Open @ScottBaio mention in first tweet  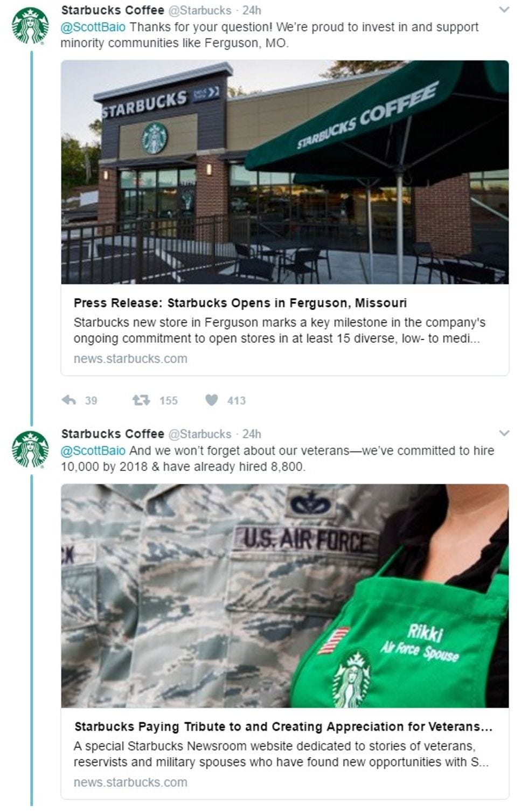click(x=93, y=27)
